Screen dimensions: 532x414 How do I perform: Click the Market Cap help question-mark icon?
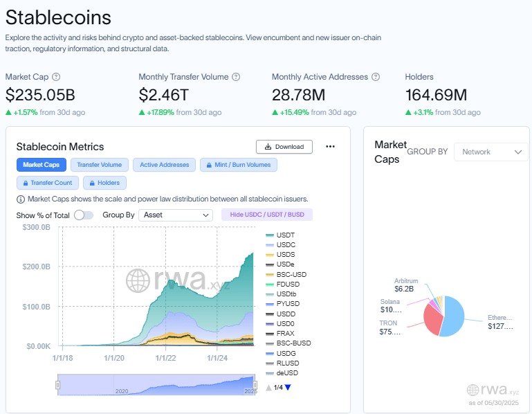56,77
